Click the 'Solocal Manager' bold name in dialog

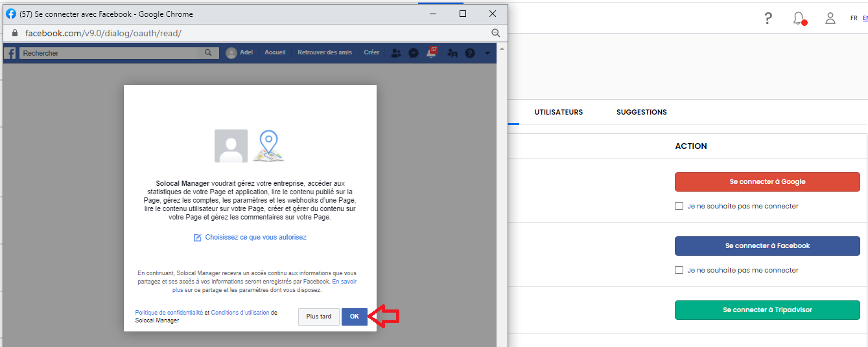tap(183, 184)
